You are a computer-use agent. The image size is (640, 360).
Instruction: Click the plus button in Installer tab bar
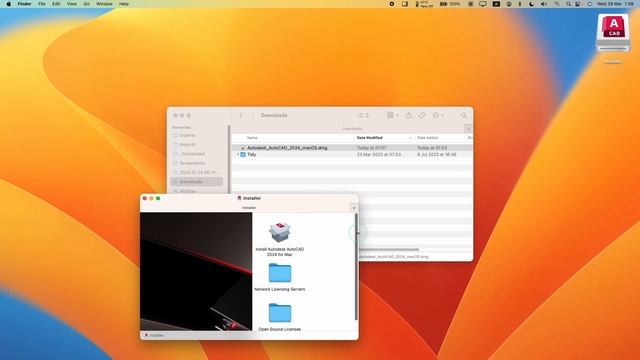354,208
